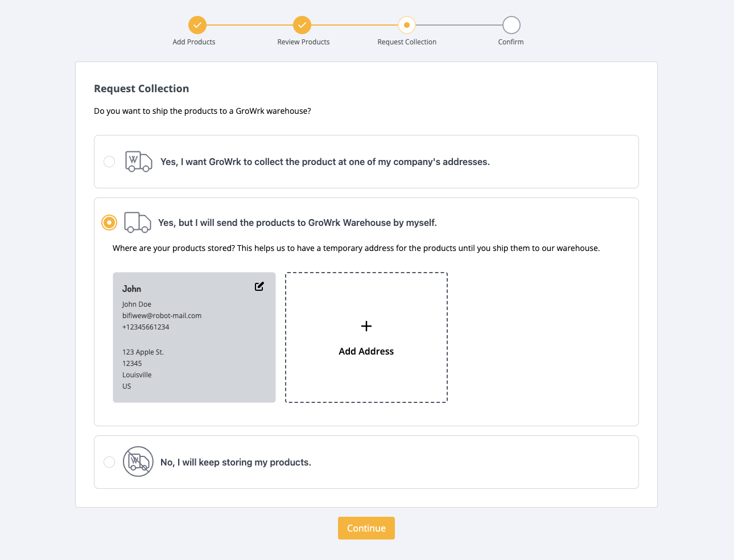Click the plus icon to add address
The height and width of the screenshot is (560, 734).
tap(366, 326)
